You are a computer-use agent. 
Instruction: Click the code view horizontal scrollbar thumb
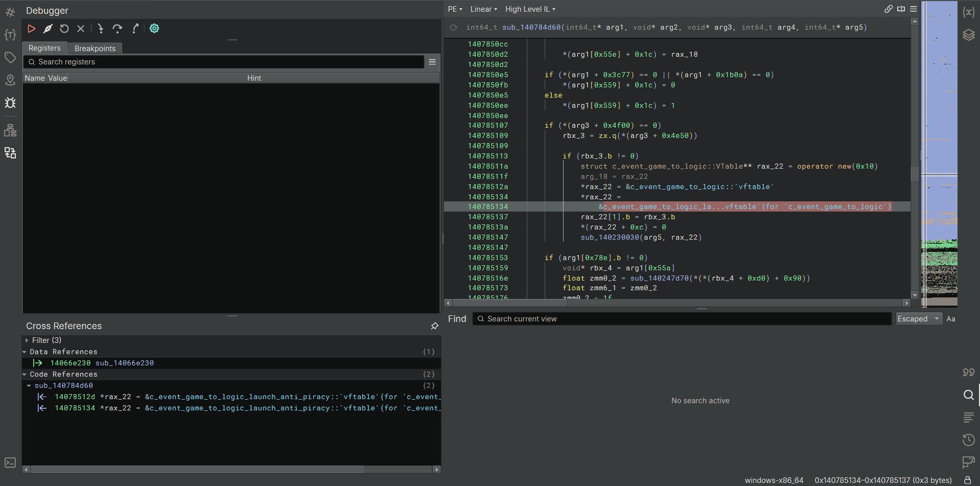tap(509, 303)
